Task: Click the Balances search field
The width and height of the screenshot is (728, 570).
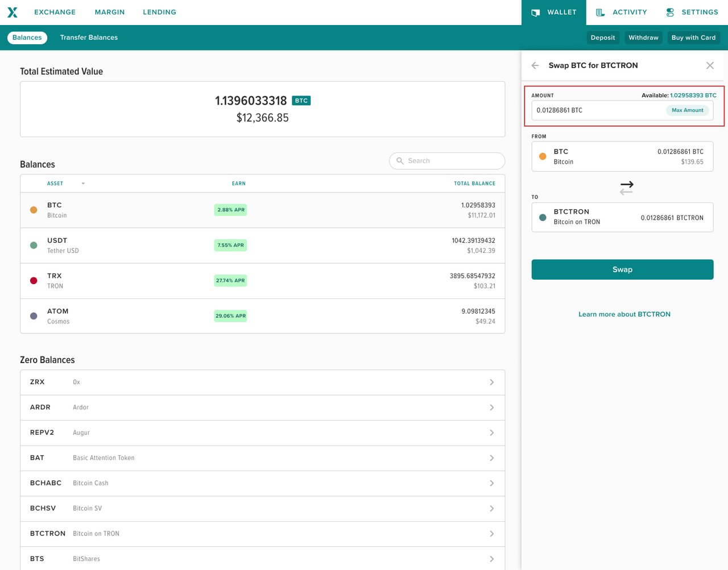Action: click(447, 161)
